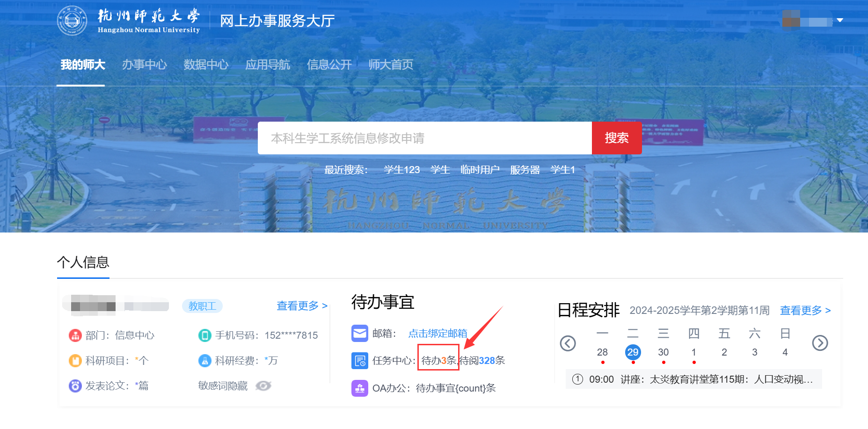View more schedule 查看更多
Image resolution: width=868 pixels, height=429 pixels.
coord(805,311)
